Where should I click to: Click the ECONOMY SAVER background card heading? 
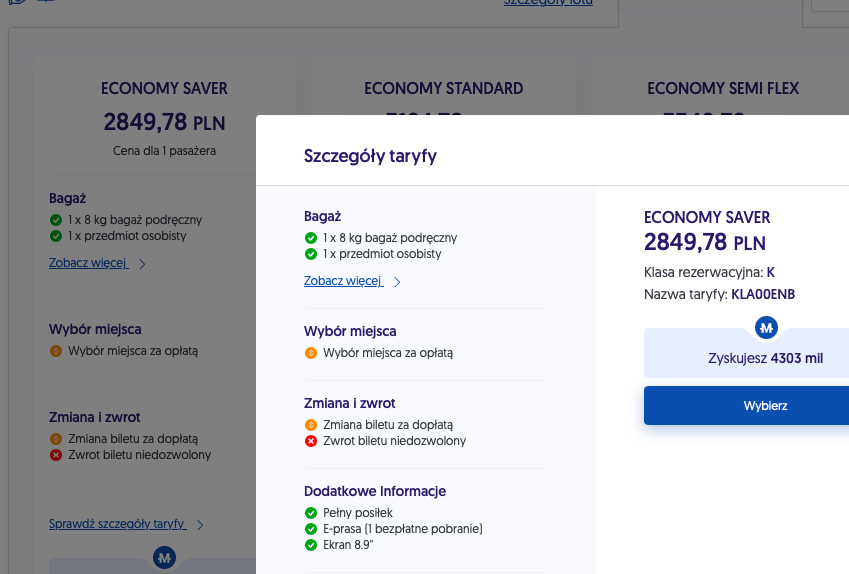pos(164,88)
